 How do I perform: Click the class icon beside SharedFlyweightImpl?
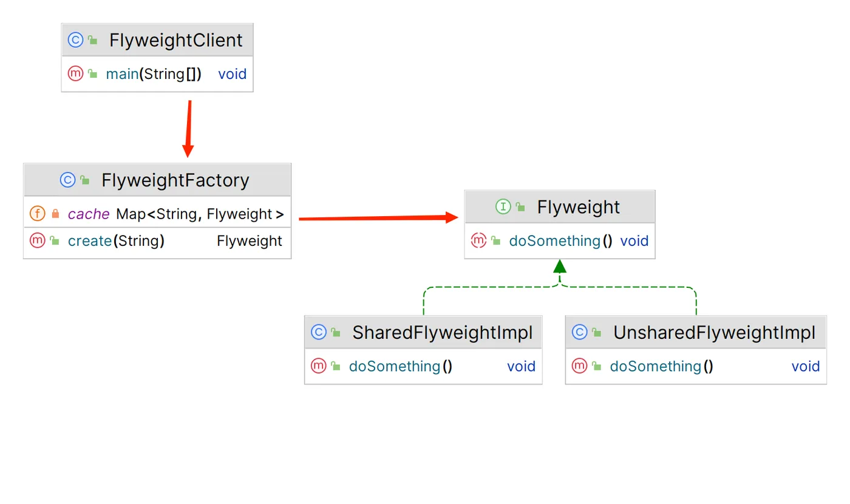(318, 332)
